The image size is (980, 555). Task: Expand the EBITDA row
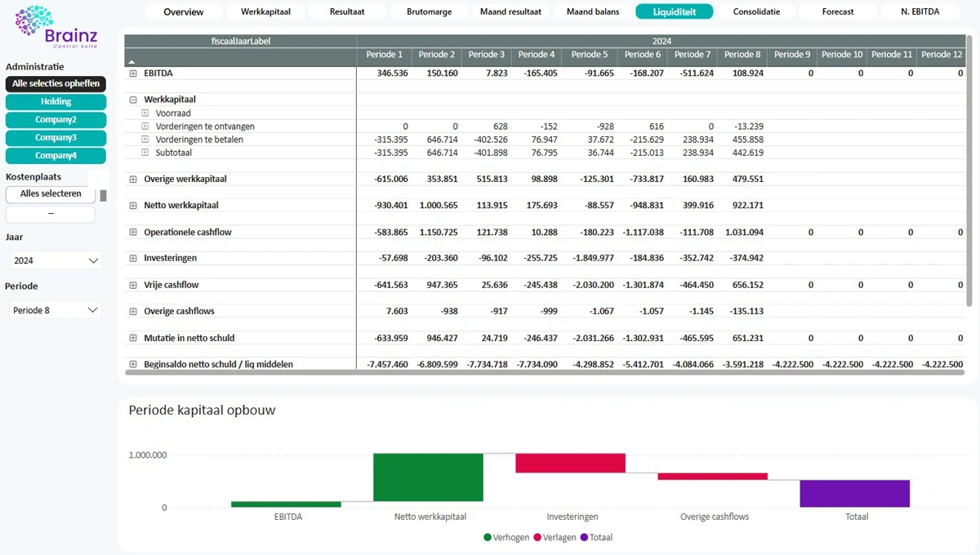click(133, 73)
